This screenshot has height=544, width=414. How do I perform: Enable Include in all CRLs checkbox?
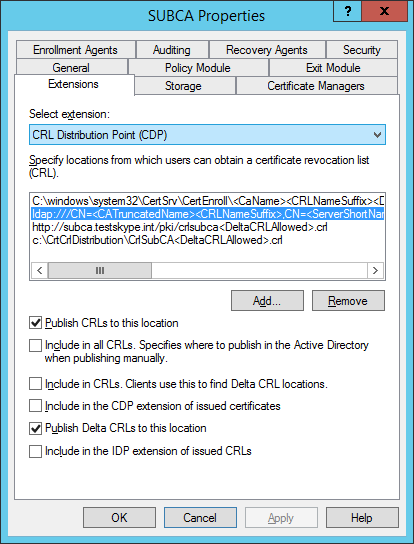pyautogui.click(x=35, y=346)
